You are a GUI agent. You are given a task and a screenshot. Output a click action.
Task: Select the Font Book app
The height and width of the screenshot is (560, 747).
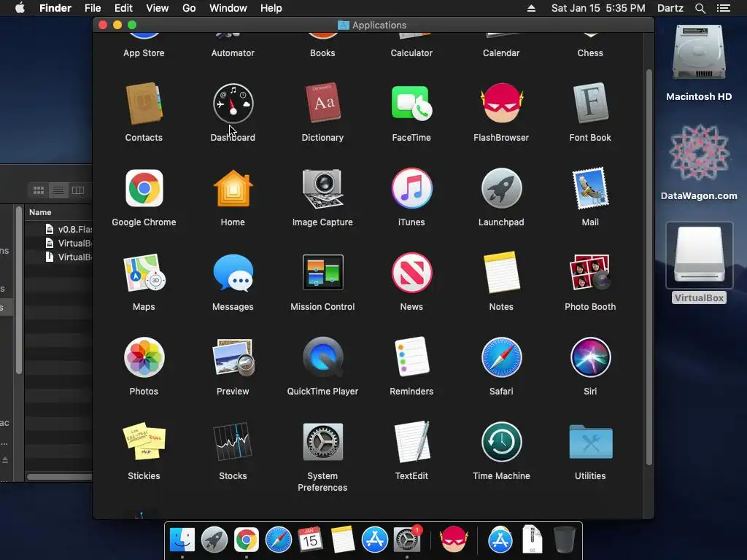tap(590, 104)
